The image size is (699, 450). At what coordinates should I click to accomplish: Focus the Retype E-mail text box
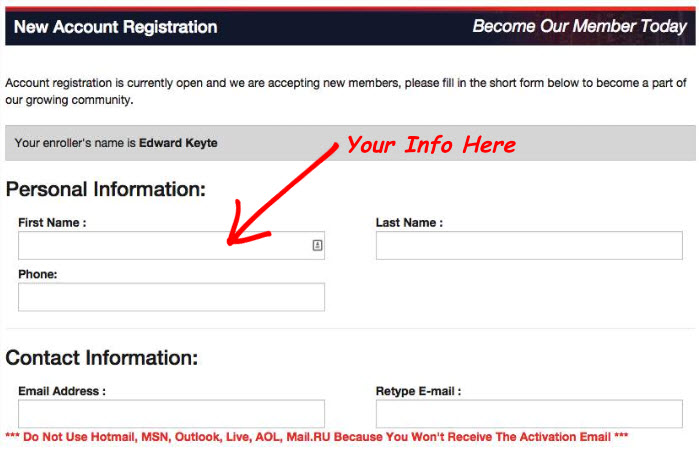(x=528, y=413)
